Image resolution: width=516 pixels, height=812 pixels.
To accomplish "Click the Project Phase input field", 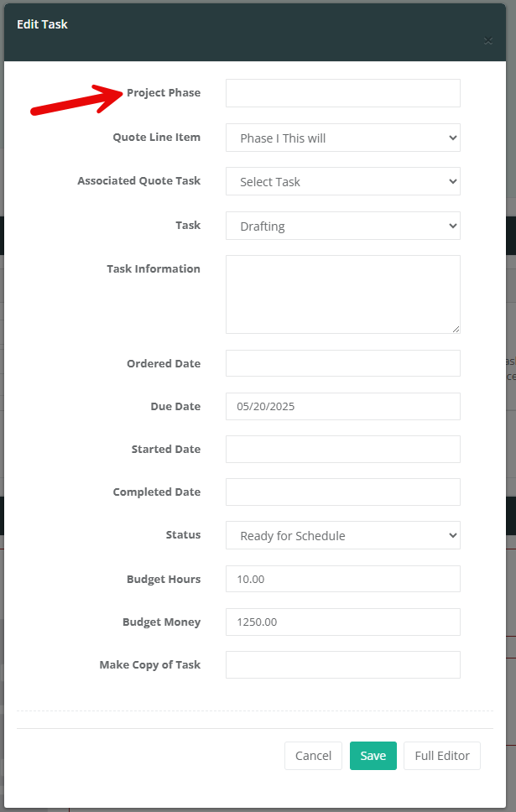I will (342, 93).
